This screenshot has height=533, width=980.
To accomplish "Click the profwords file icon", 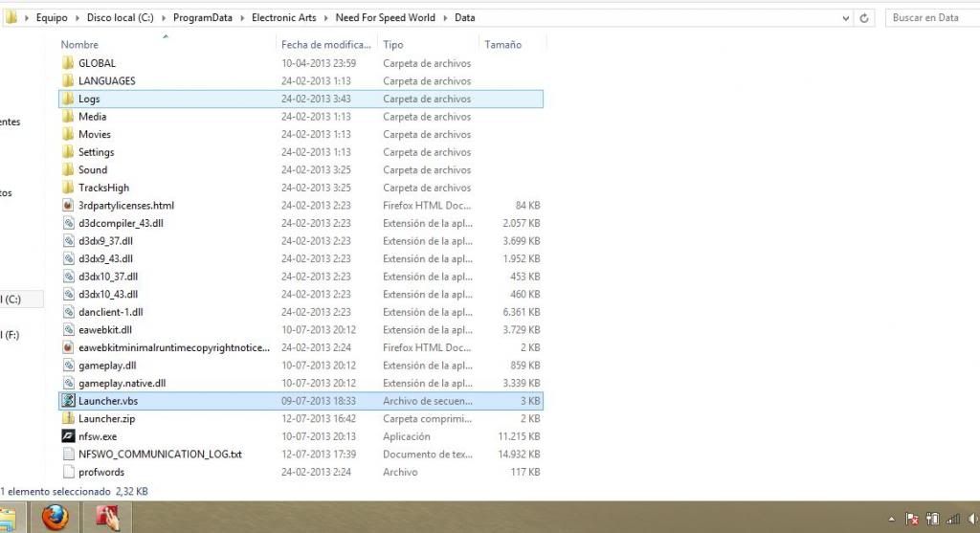I will click(x=68, y=472).
